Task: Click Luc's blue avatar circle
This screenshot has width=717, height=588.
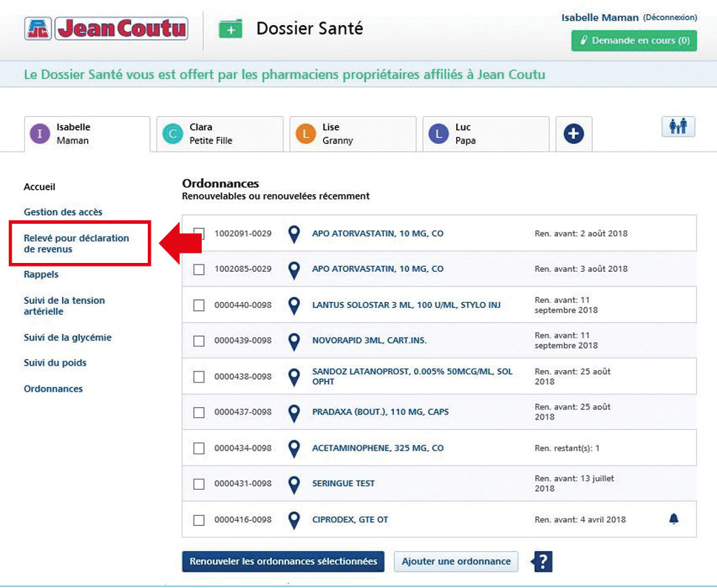Action: pos(439,134)
